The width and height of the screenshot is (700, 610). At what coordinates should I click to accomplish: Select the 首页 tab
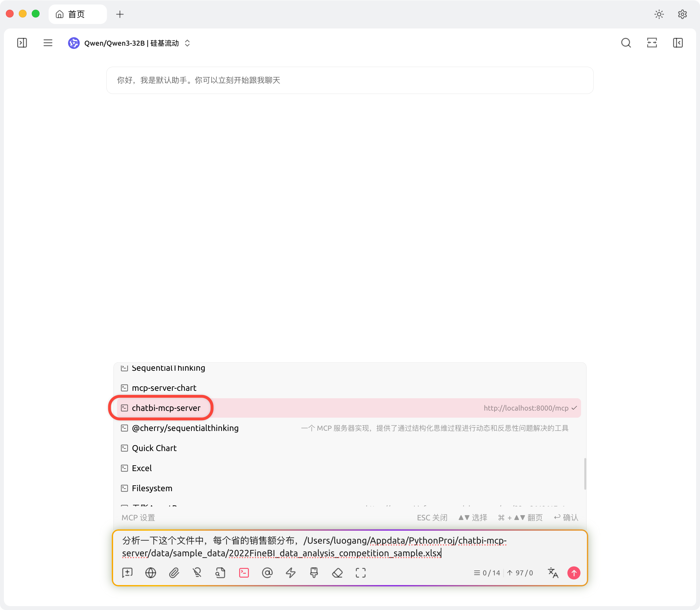coord(78,14)
